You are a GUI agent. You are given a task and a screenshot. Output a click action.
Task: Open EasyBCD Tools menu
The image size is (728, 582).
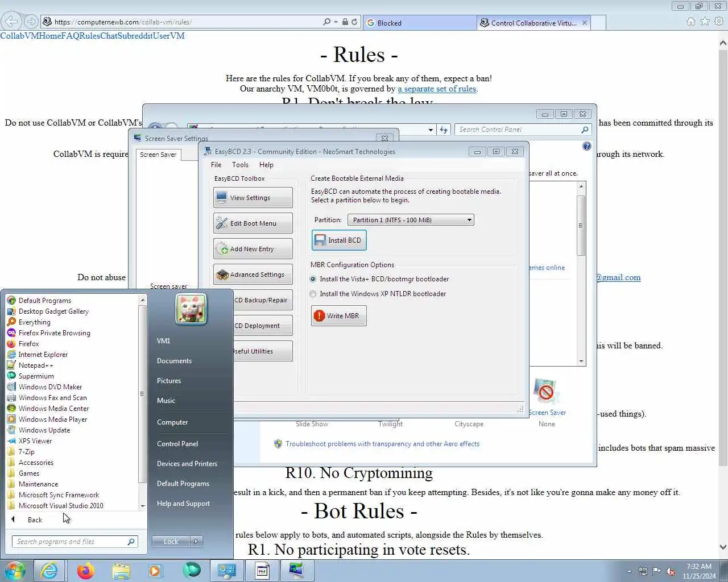240,165
